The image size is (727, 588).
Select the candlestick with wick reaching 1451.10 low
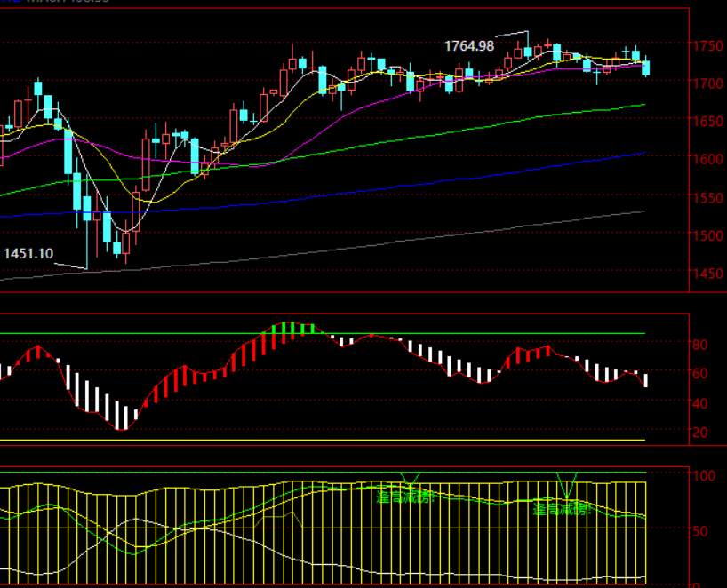[87, 222]
